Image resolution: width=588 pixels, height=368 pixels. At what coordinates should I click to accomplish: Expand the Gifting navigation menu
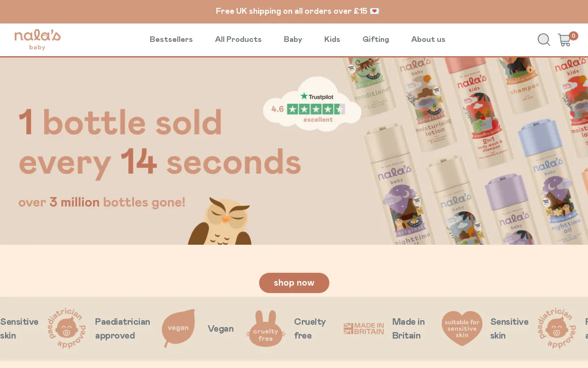[x=376, y=40]
